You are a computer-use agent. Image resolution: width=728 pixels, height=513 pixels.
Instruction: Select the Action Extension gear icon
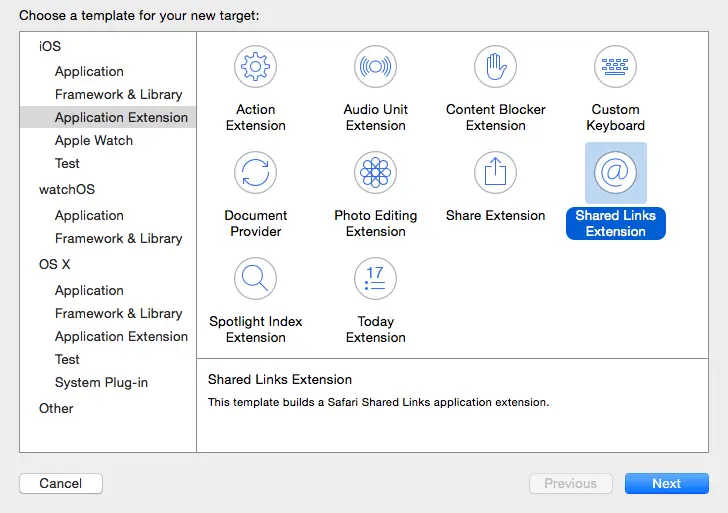256,67
